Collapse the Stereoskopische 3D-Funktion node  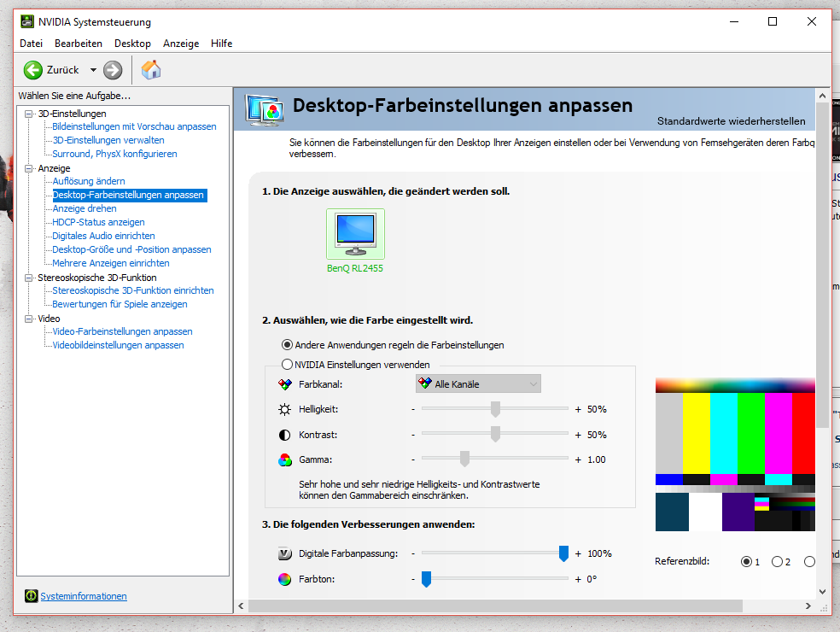coord(28,278)
